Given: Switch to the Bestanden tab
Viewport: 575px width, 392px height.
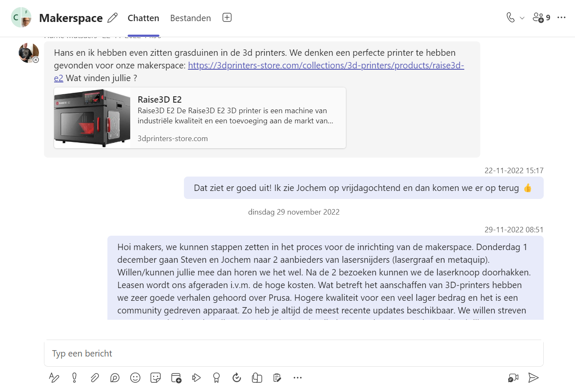Looking at the screenshot, I should (x=191, y=18).
